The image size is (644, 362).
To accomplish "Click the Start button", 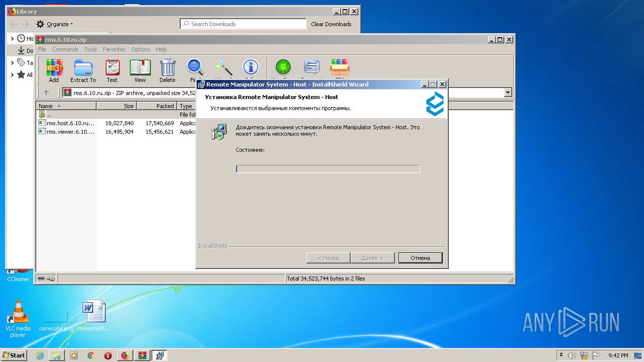I will tap(14, 355).
